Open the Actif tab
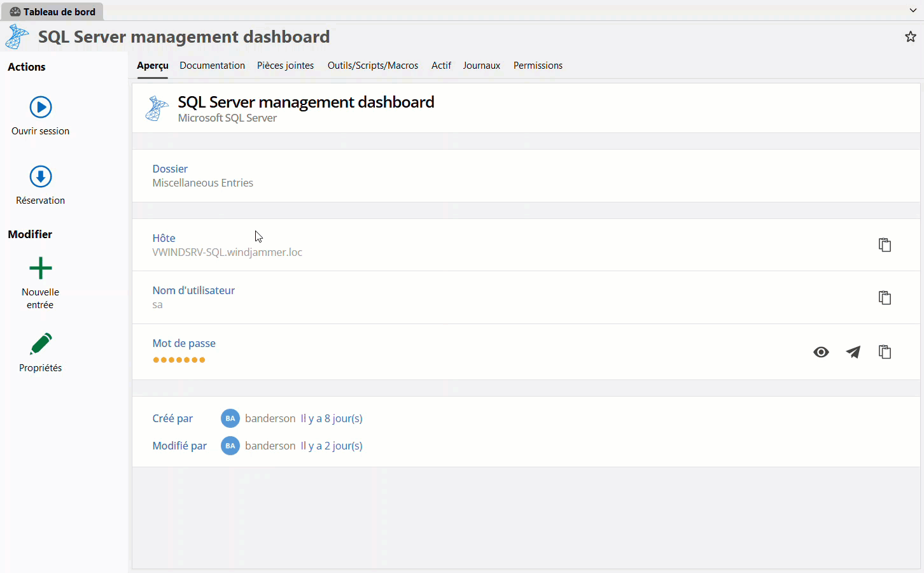The image size is (924, 573). [x=441, y=66]
